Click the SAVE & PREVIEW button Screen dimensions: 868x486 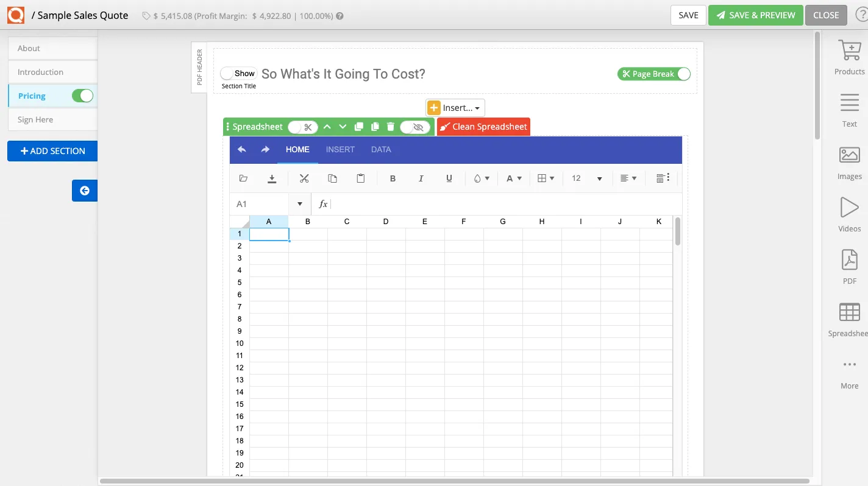pos(755,15)
